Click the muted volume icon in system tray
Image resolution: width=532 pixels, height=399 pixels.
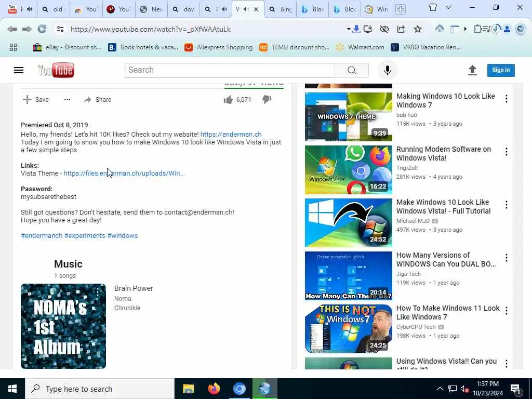point(464,389)
